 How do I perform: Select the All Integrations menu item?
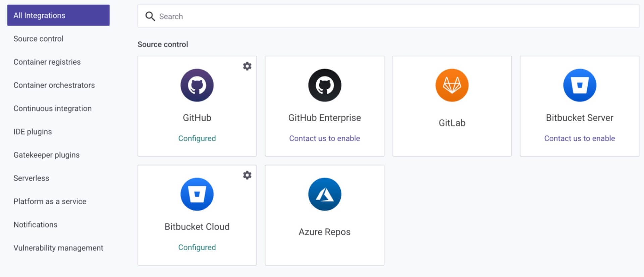(x=58, y=15)
